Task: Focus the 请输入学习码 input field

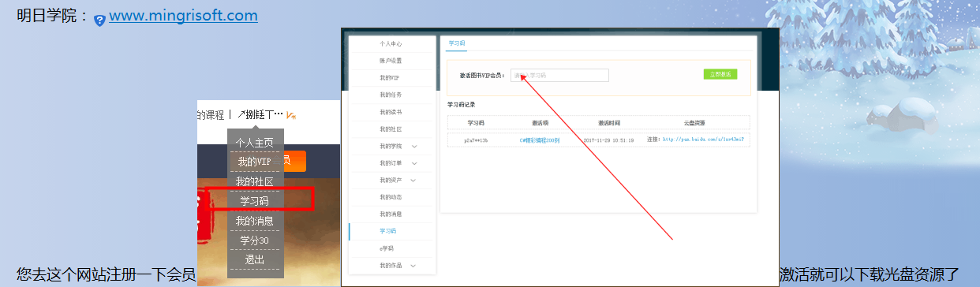Action: 559,75
